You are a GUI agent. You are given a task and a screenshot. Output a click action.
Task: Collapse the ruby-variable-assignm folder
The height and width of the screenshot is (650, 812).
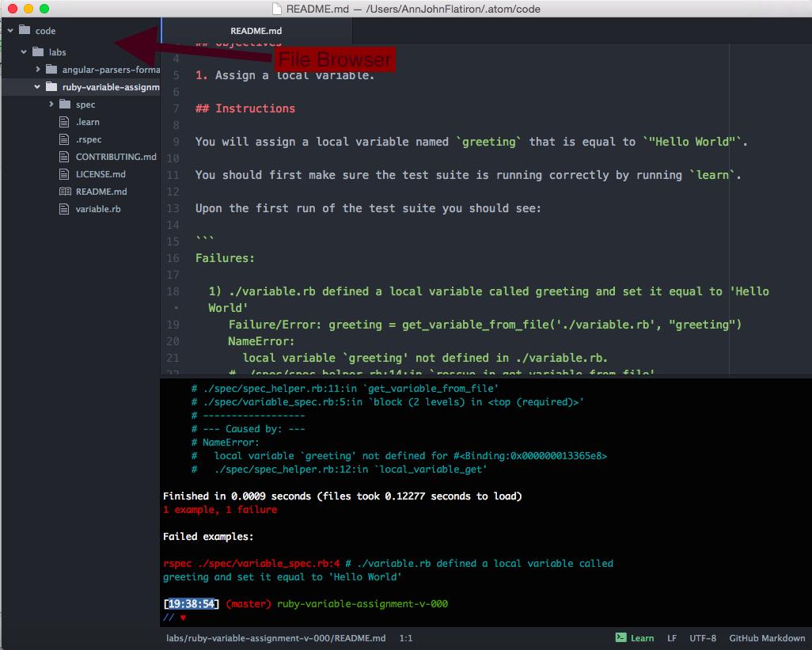coord(37,86)
